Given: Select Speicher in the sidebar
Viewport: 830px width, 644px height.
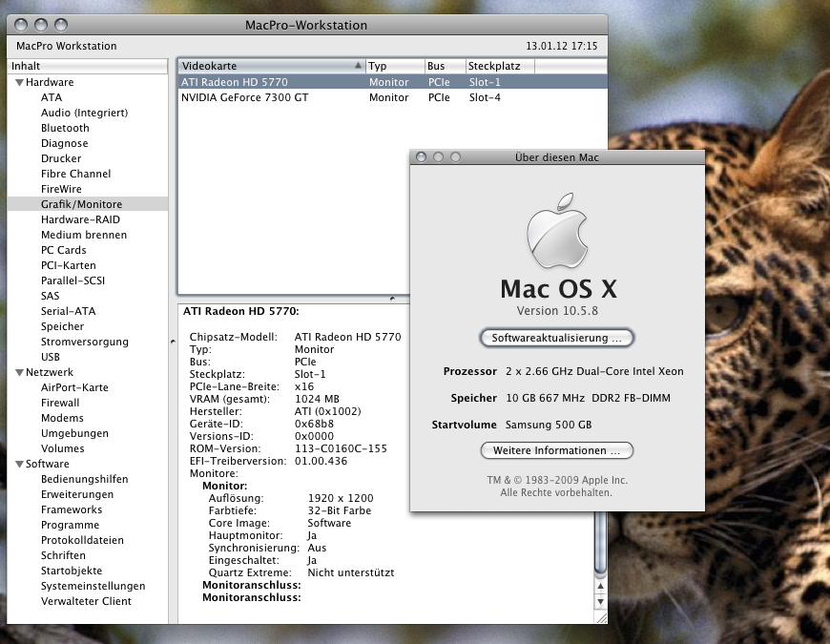Looking at the screenshot, I should click(62, 326).
